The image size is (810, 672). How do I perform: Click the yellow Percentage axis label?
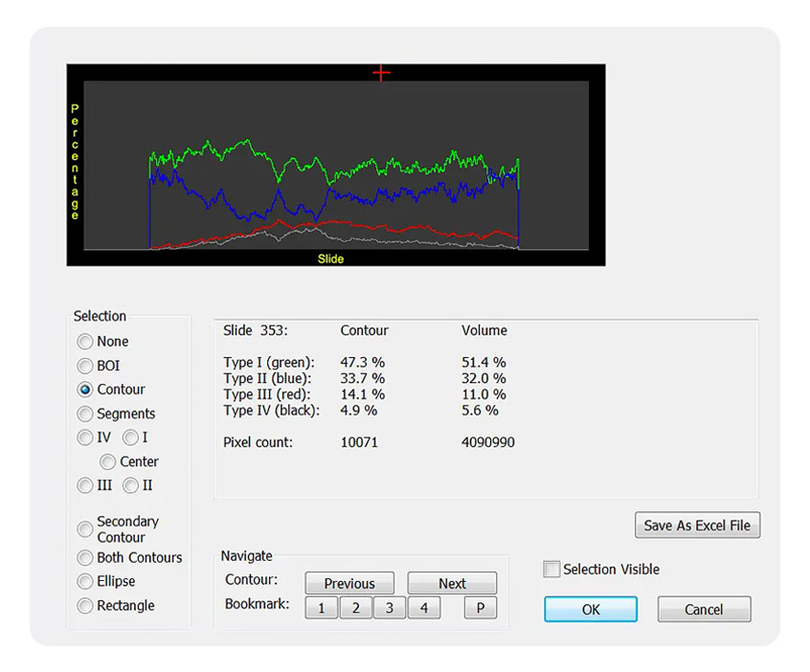tap(75, 162)
